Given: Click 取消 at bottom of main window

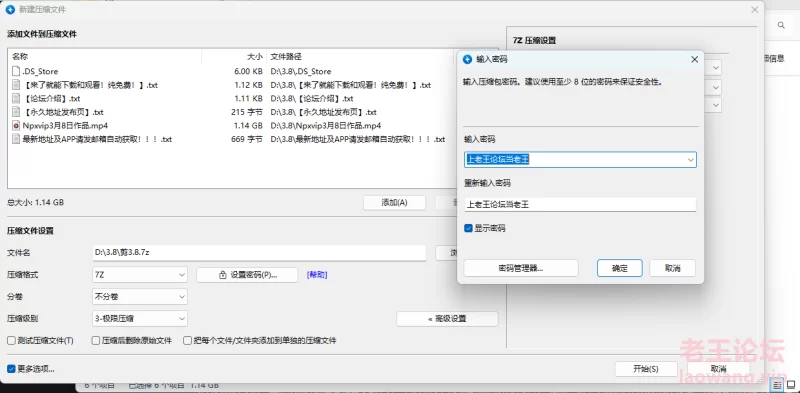Looking at the screenshot, I should click(x=718, y=369).
